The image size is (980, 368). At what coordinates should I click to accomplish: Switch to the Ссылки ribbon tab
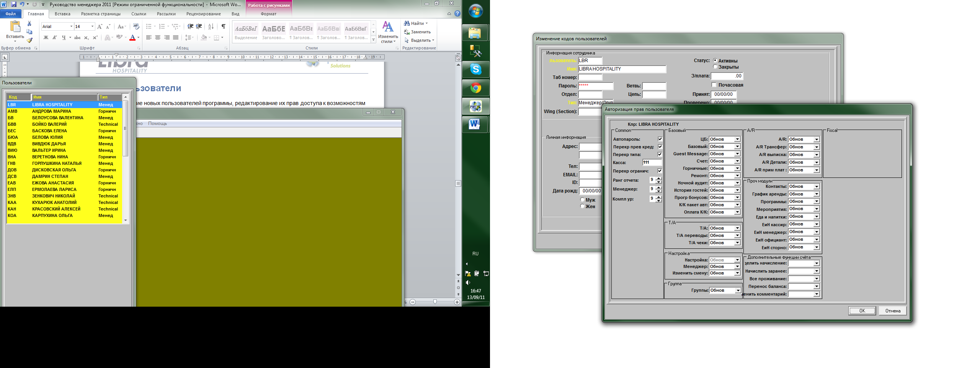pos(139,14)
